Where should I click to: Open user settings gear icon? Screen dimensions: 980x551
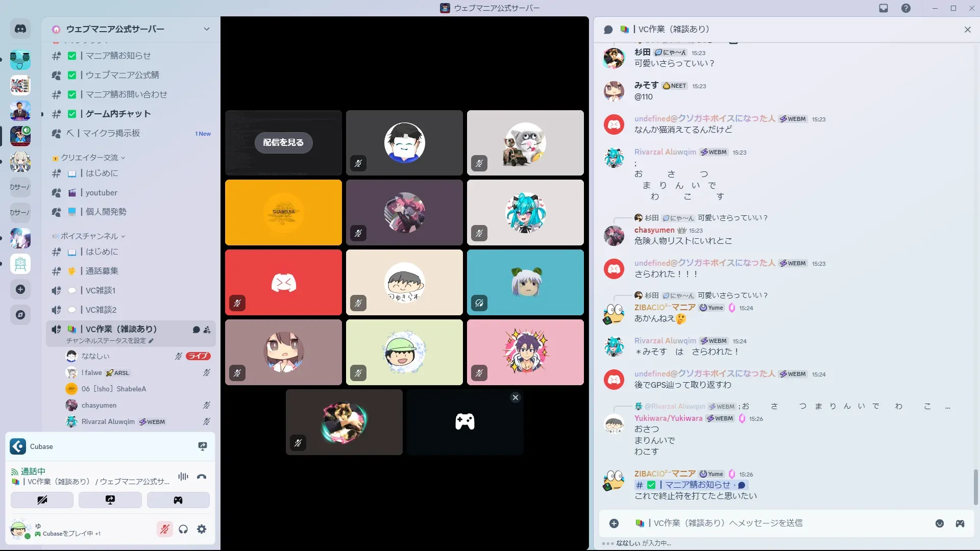(x=202, y=529)
